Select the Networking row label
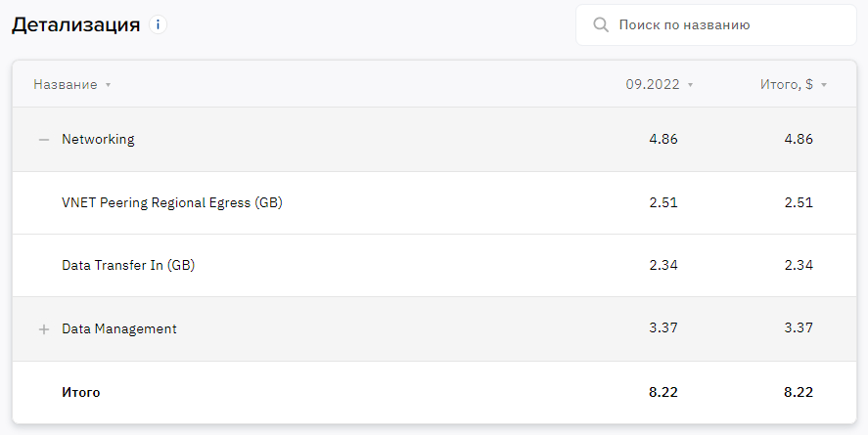 (98, 139)
